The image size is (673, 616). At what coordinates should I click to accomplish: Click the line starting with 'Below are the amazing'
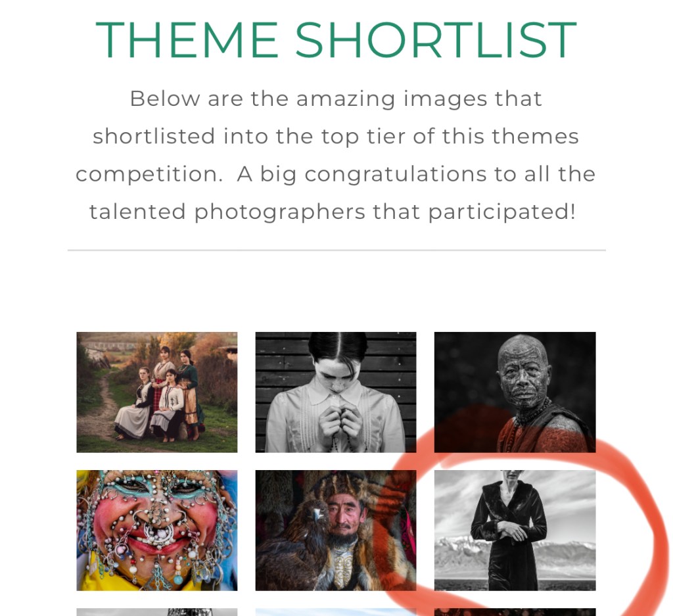336,99
